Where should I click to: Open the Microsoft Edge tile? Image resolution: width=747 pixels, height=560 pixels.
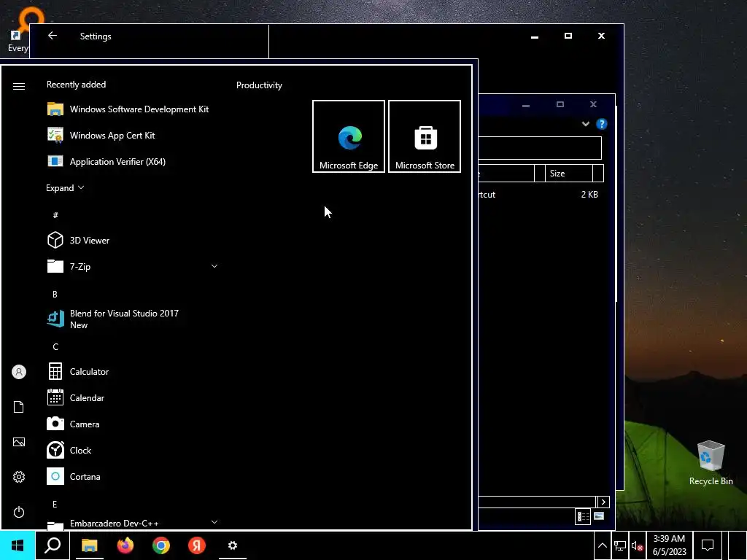click(349, 136)
